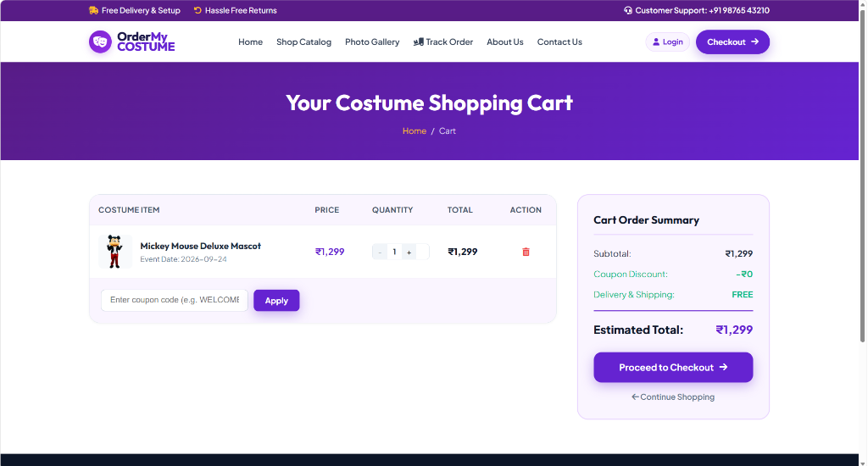The image size is (868, 466).
Task: Click the header Checkout button
Action: coord(732,42)
